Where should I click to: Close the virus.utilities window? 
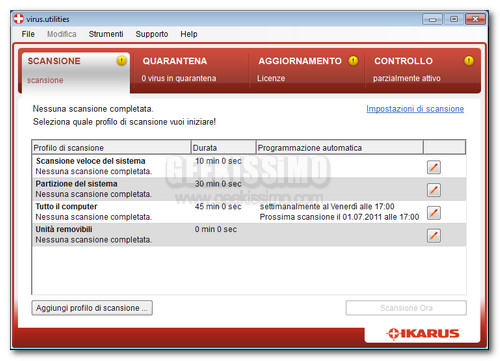point(475,19)
